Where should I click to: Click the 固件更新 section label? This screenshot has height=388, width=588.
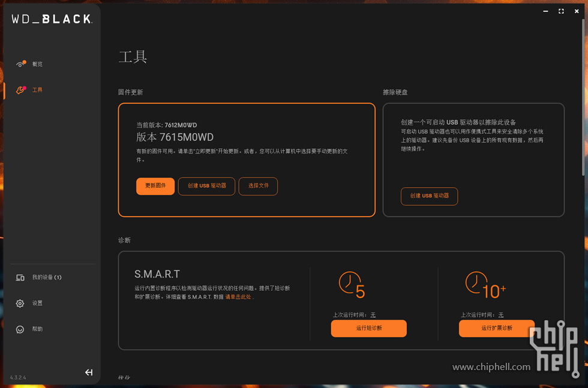tap(131, 92)
